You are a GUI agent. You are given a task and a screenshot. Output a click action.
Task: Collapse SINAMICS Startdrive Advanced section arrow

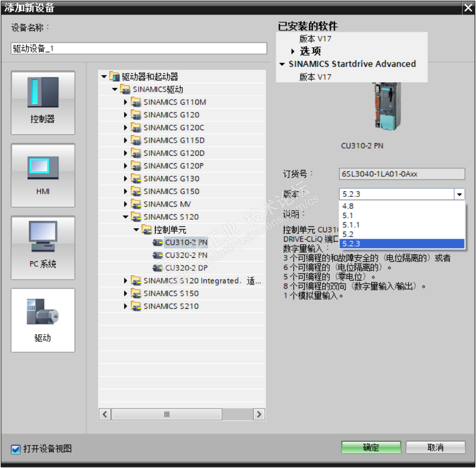282,64
